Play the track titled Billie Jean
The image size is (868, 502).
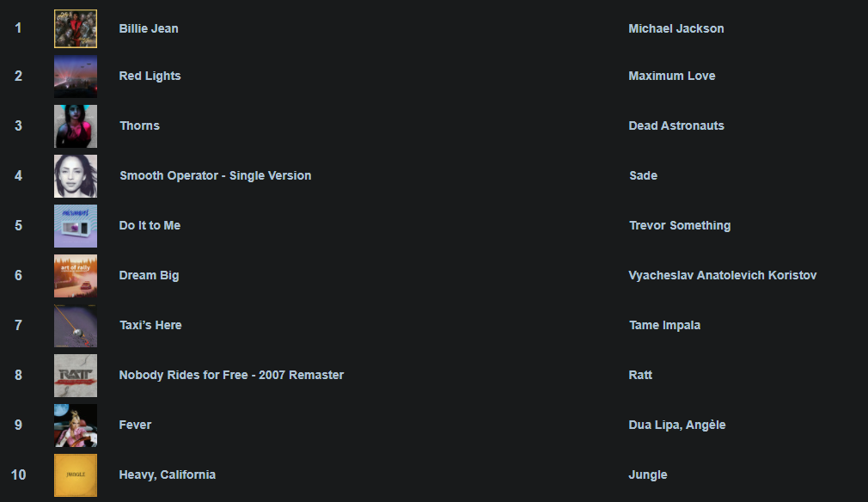[x=149, y=28]
